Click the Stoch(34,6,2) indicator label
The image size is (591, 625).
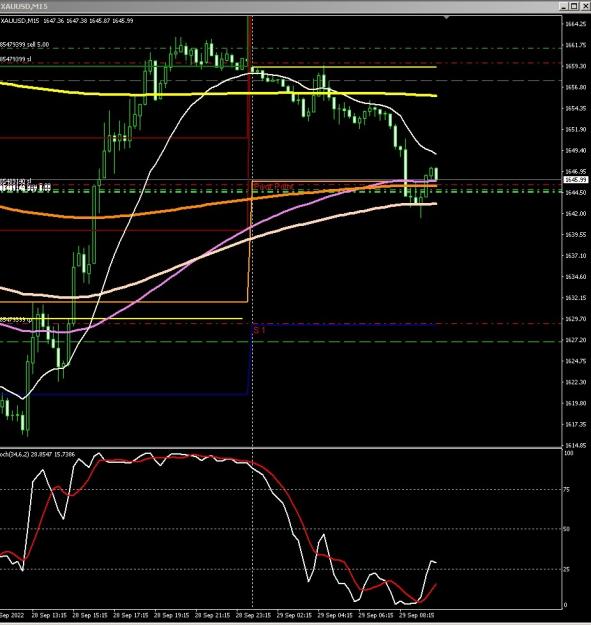pos(37,454)
